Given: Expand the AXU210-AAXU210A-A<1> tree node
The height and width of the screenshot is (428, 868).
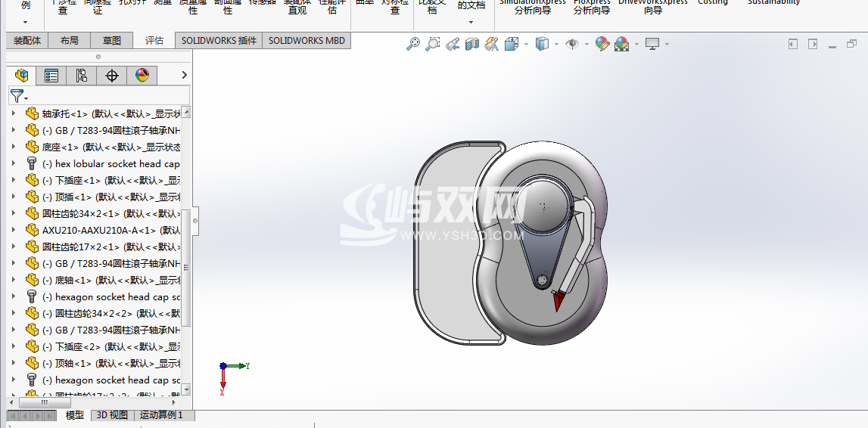Looking at the screenshot, I should pos(14,230).
